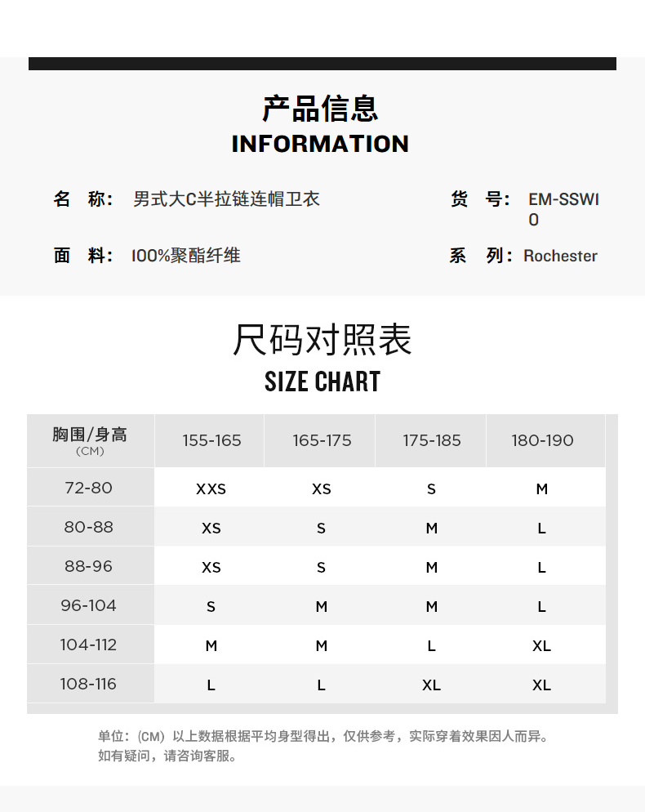Click the 96-104 chest row label
645x812 pixels.
coord(88,605)
